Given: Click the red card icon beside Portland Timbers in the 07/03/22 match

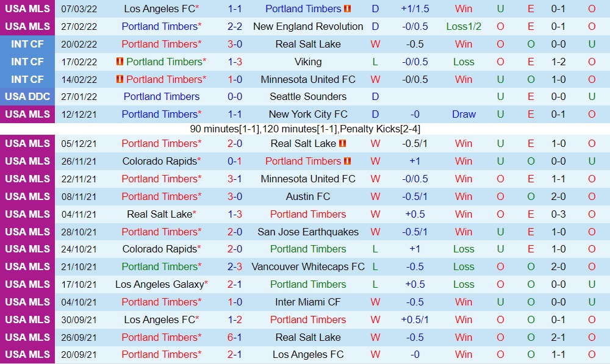Looking at the screenshot, I should tap(347, 9).
